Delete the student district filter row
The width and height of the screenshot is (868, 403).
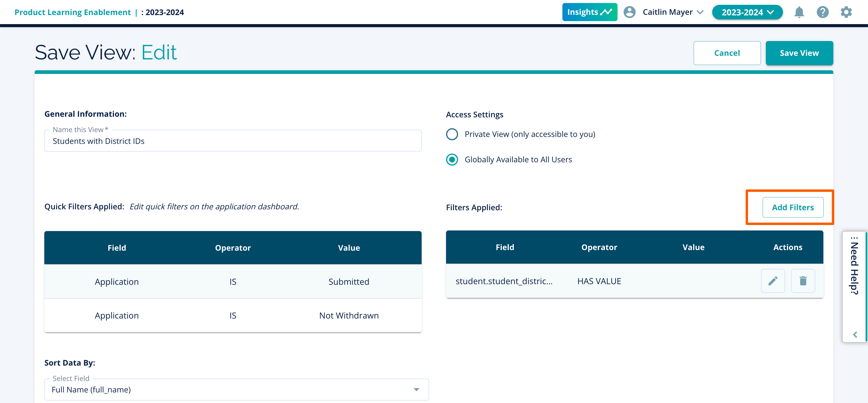coord(803,281)
